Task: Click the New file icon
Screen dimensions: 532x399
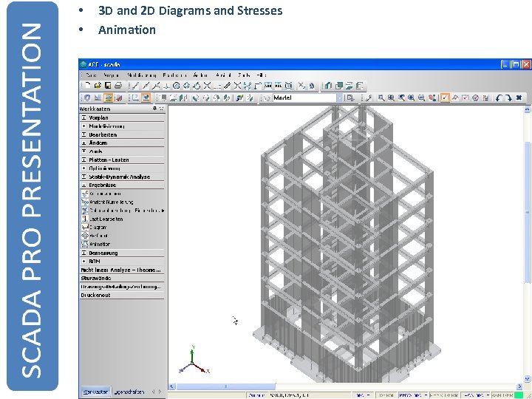Action: click(x=87, y=86)
